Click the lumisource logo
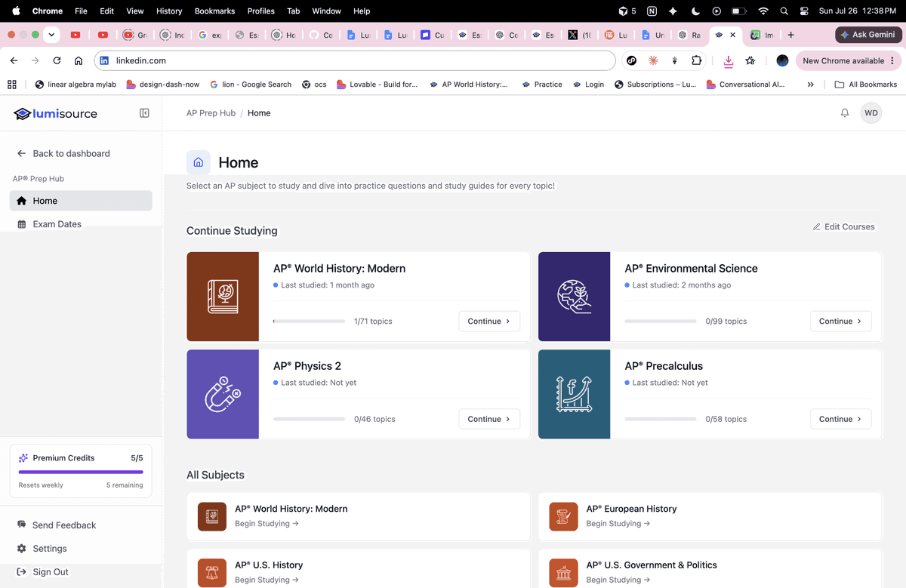Screen dimensions: 906x588 55,113
